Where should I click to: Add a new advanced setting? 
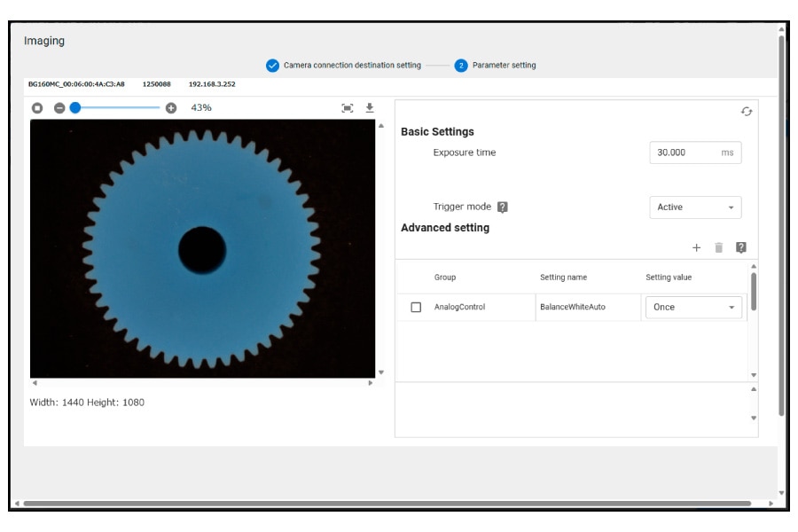tap(696, 248)
